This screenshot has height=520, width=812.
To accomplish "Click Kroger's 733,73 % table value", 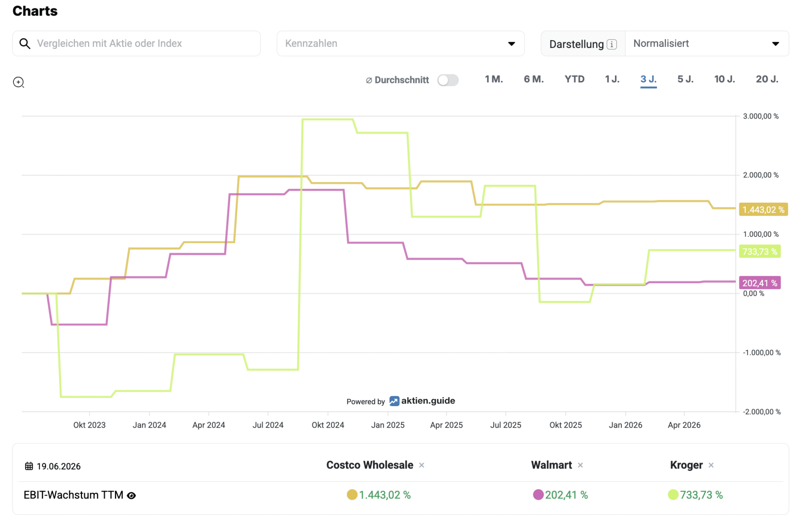I will [x=701, y=495].
